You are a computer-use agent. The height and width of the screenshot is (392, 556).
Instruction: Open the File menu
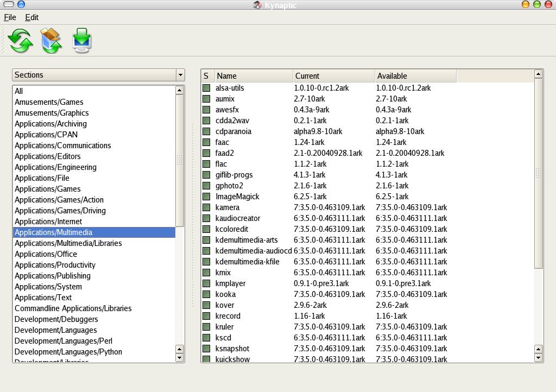10,17
